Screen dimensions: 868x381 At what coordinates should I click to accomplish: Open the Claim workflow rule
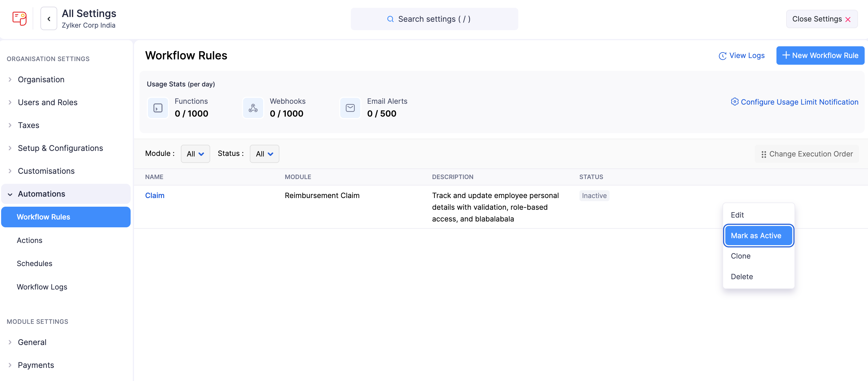155,196
